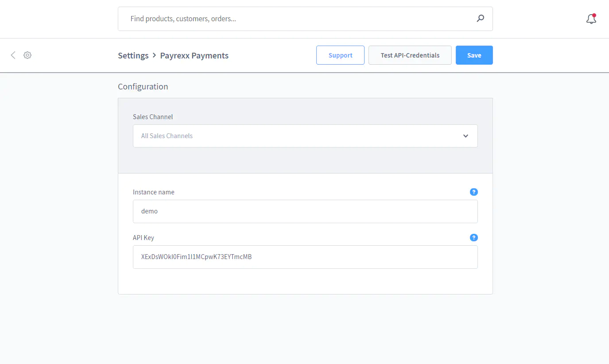
Task: Open the notifications bell
Action: point(591,19)
